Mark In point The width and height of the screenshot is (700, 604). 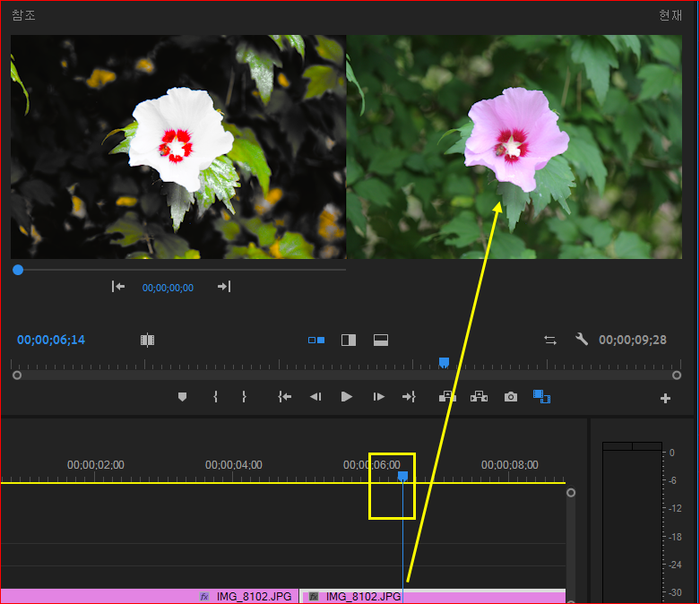(x=216, y=397)
